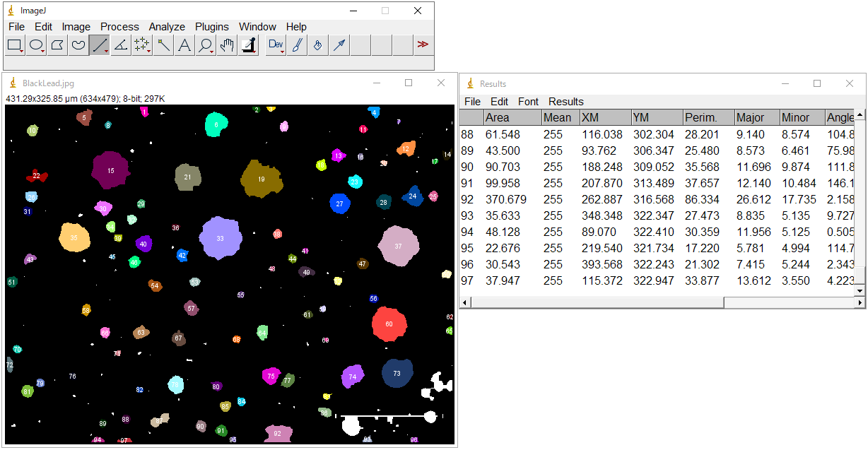Pick the Freehand selection tool
Viewport: 868px width, 450px height.
pos(78,46)
